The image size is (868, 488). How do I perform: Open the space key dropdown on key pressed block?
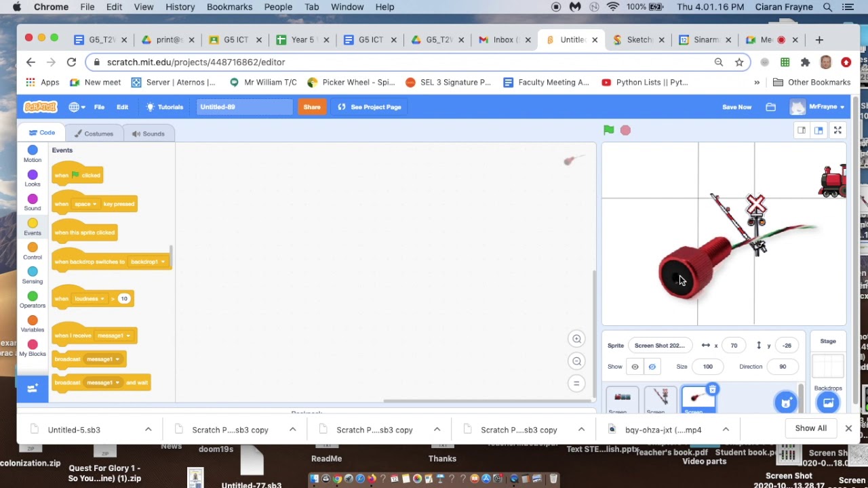tap(86, 204)
